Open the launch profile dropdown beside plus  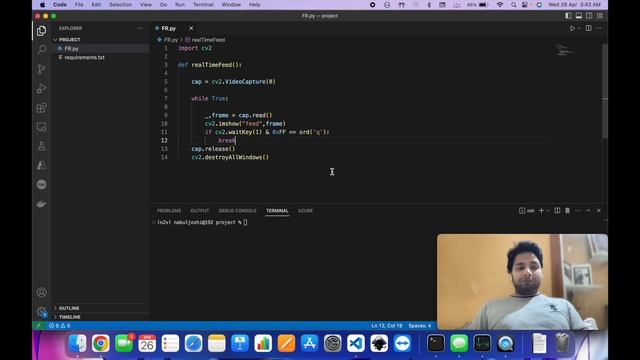(x=548, y=211)
